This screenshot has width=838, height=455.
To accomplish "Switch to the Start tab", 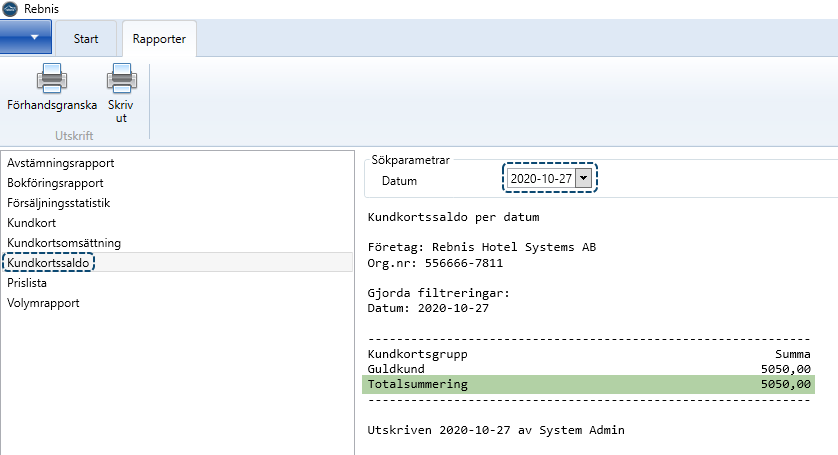I will (86, 38).
